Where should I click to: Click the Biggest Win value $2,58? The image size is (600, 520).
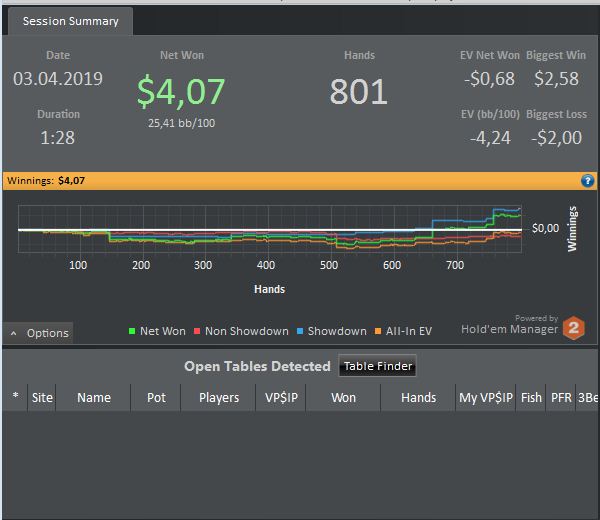click(556, 79)
